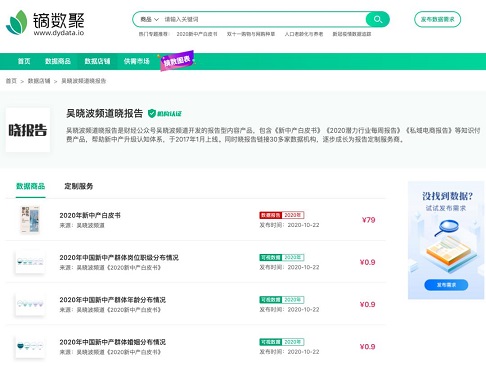Click the 镝数聚 leaf logo
This screenshot has height=367, width=486.
point(17,22)
